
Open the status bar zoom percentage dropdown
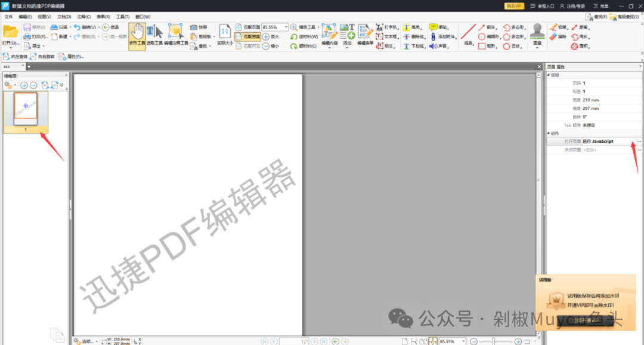(x=463, y=341)
